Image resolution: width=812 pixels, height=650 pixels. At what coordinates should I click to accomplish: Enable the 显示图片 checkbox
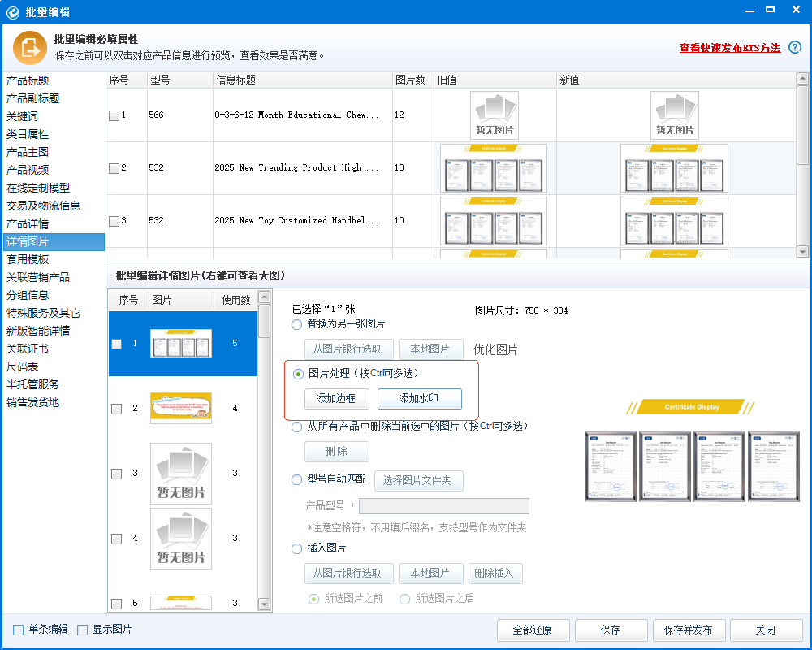tap(83, 630)
